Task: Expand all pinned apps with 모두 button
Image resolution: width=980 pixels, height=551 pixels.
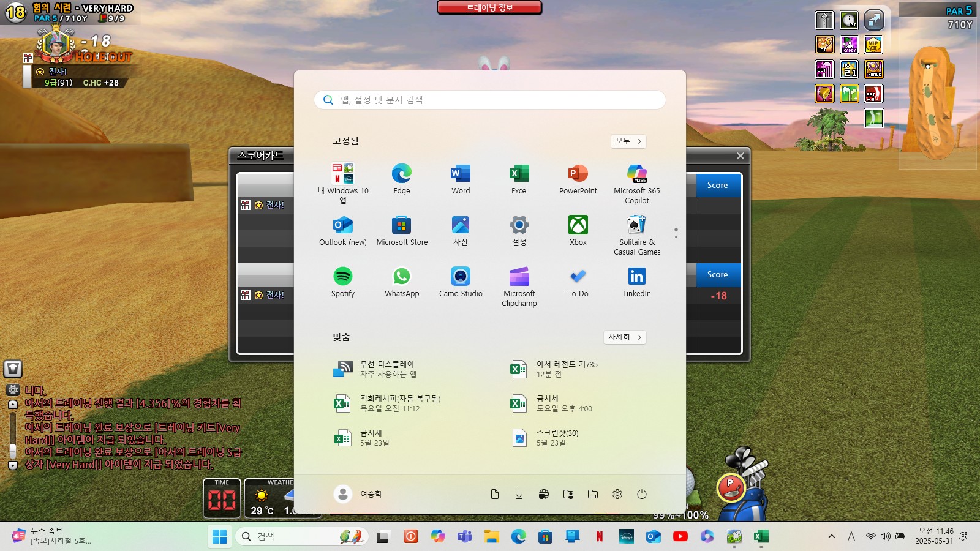Action: 628,141
